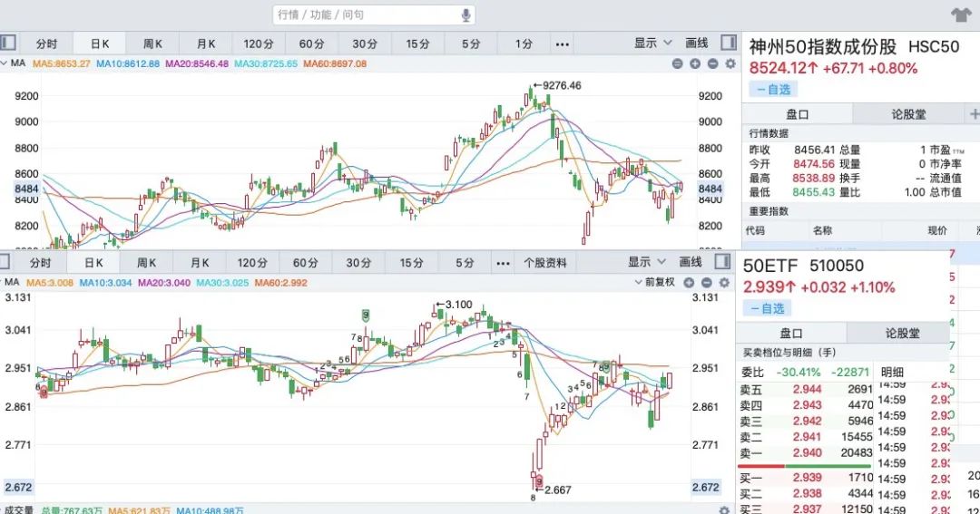Select 盘口 tab for HSC50
This screenshot has width=980, height=514.
pos(797,114)
